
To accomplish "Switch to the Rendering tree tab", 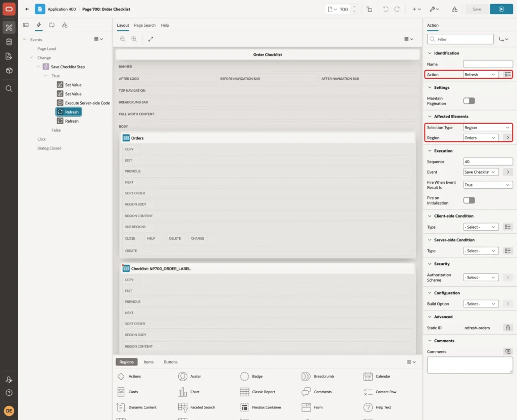I will tap(26, 25).
